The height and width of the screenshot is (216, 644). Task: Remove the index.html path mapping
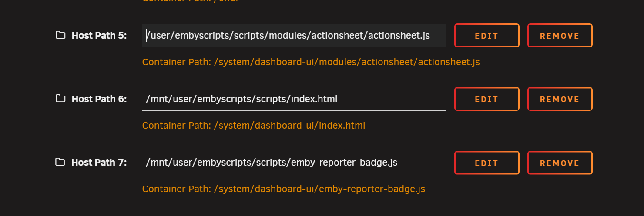560,99
